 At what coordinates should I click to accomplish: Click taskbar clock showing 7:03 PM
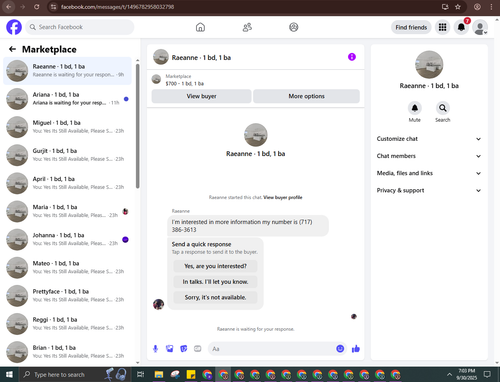pyautogui.click(x=466, y=374)
